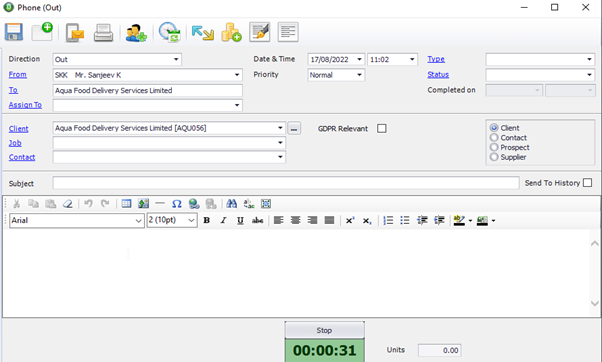
Task: Open the Priority dropdown set to Normal
Action: click(359, 75)
